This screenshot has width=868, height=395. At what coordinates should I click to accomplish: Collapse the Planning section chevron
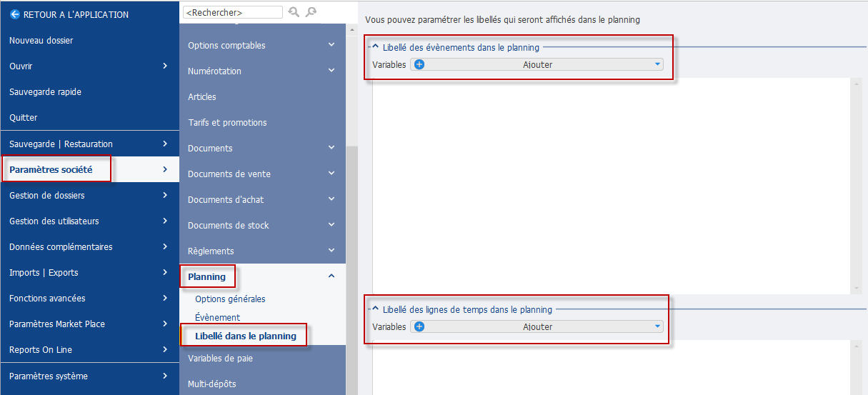[x=331, y=276]
